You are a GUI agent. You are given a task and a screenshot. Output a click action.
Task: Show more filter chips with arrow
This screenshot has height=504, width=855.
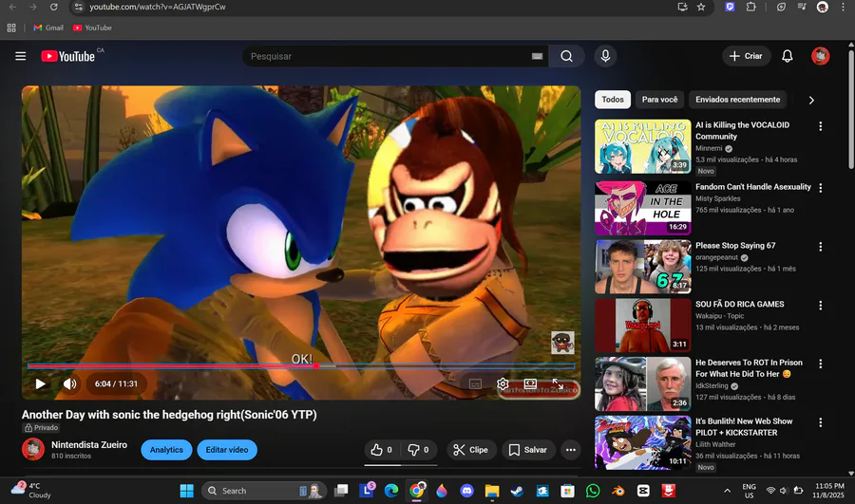[x=811, y=100]
